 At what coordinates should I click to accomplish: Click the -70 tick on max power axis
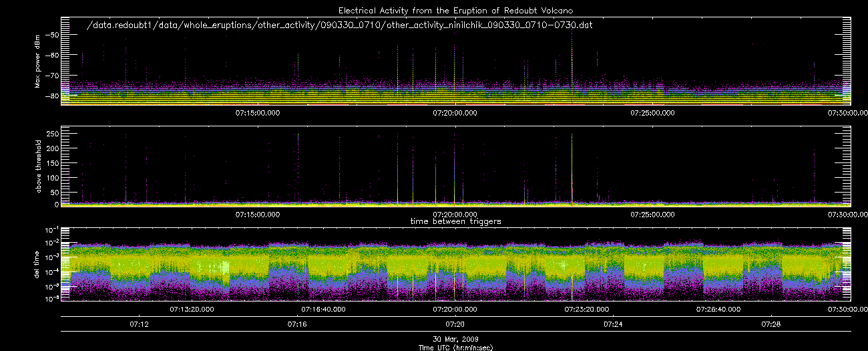[x=51, y=76]
